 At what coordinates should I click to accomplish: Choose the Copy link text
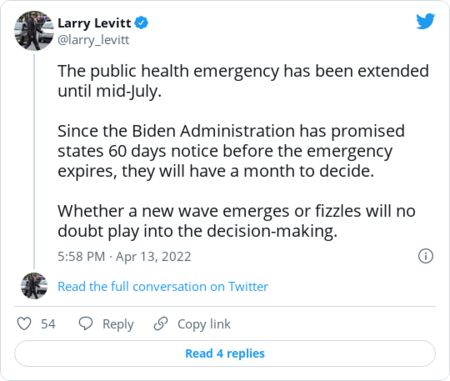click(204, 324)
